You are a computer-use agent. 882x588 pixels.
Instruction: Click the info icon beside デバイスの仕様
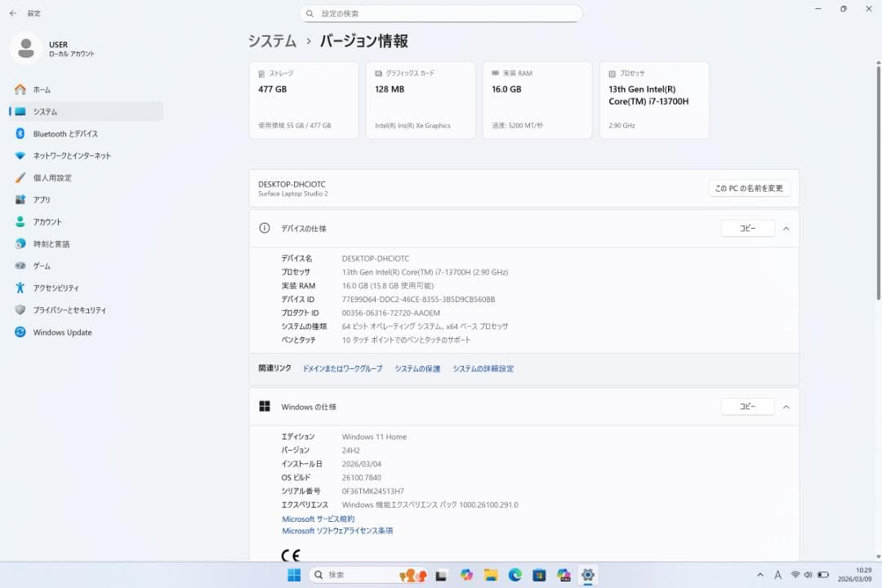(265, 228)
